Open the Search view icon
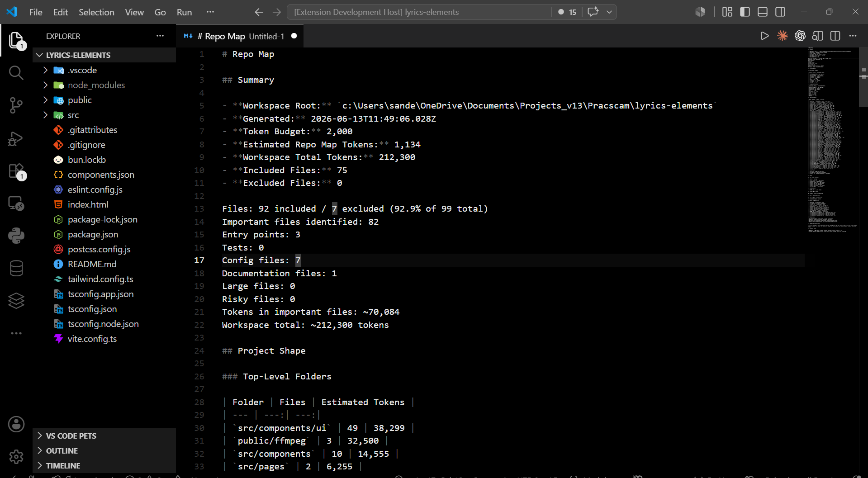Viewport: 868px width, 478px height. pyautogui.click(x=16, y=73)
